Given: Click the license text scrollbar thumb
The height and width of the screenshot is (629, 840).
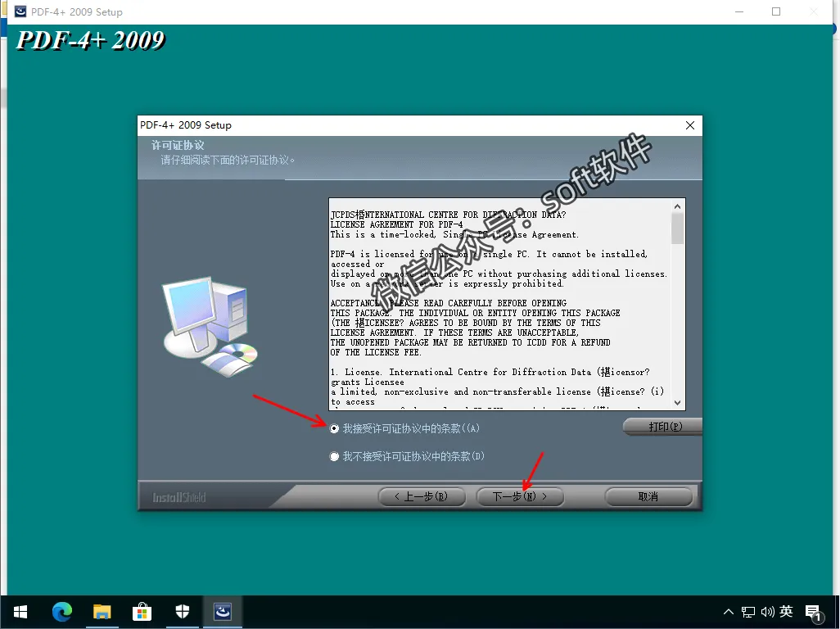Looking at the screenshot, I should [677, 229].
